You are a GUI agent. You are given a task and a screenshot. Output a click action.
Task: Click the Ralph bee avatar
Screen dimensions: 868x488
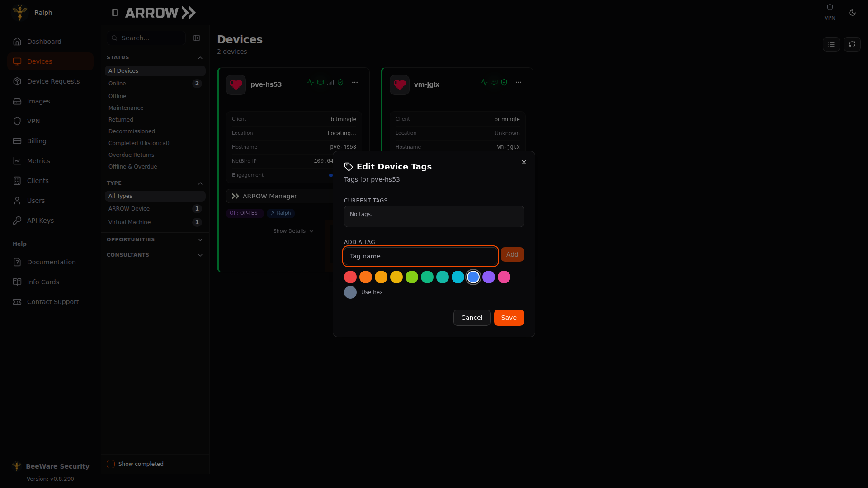click(20, 13)
